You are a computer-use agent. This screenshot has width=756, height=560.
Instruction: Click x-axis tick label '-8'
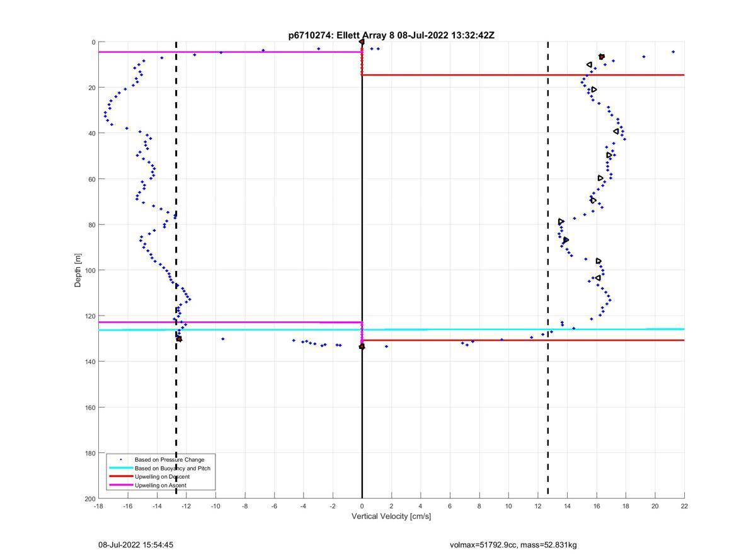245,506
